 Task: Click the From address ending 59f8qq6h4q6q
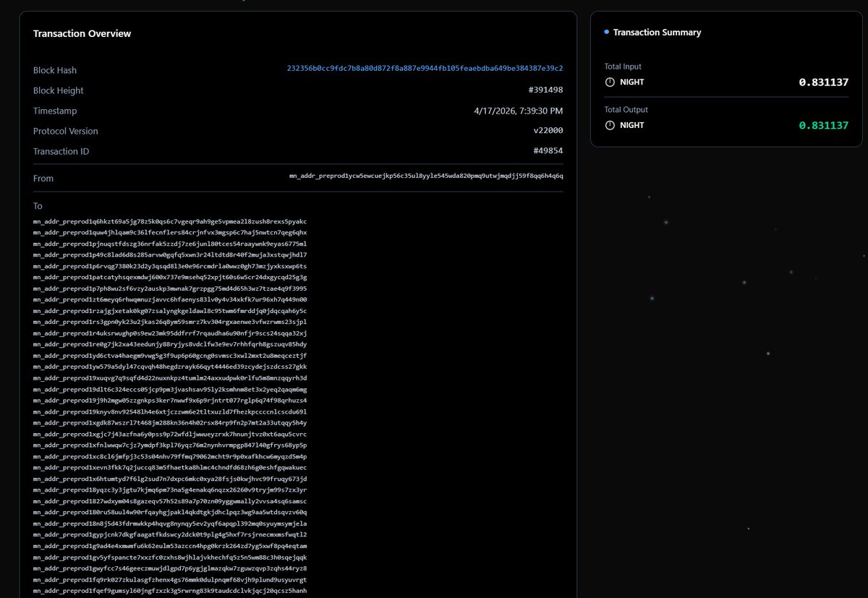426,177
